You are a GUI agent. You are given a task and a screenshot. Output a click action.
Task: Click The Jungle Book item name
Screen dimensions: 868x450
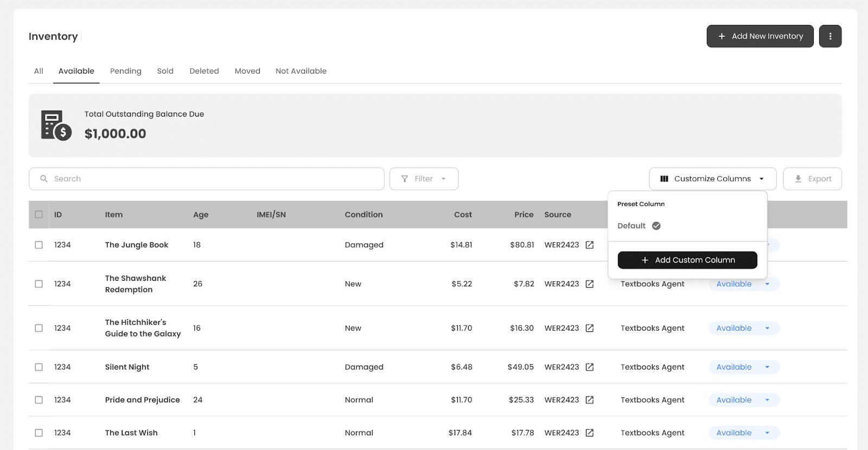point(137,245)
